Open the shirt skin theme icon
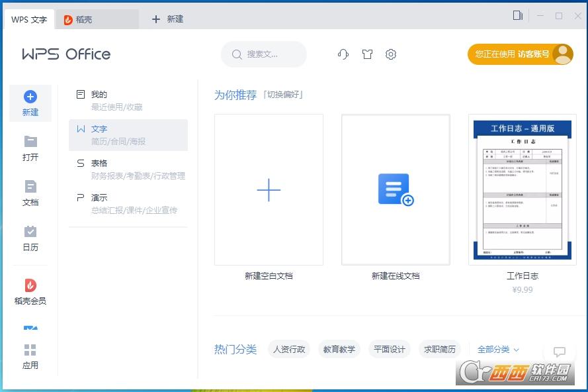The height and width of the screenshot is (392, 588). coord(367,54)
